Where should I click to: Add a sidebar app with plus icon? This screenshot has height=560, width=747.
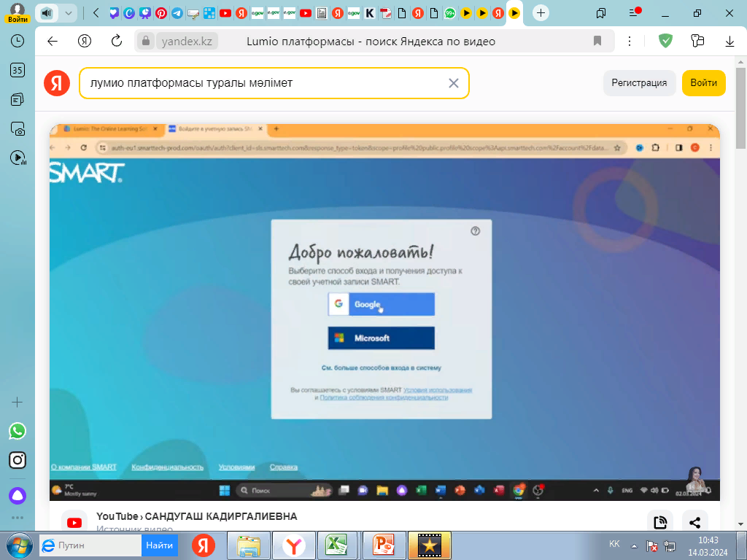point(18,402)
